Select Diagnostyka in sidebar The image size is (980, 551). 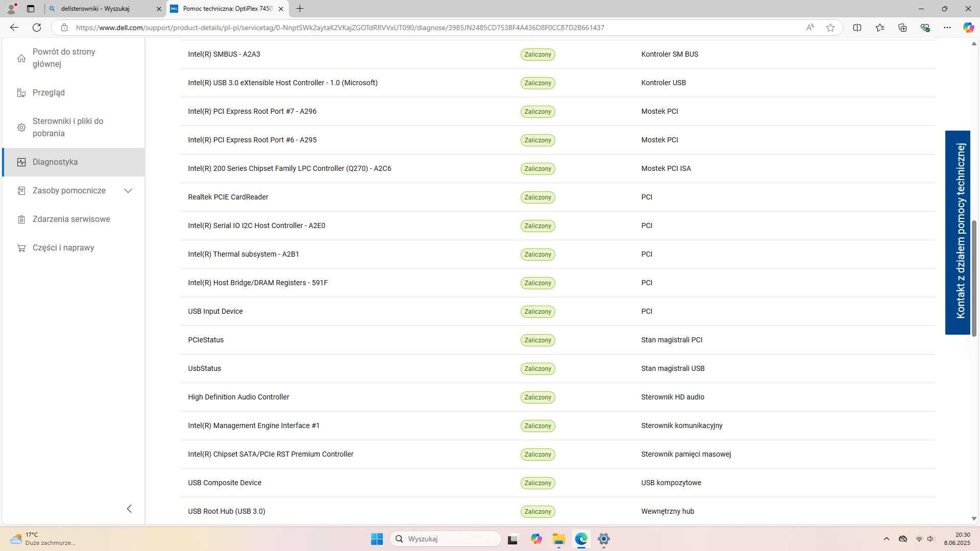pyautogui.click(x=73, y=162)
